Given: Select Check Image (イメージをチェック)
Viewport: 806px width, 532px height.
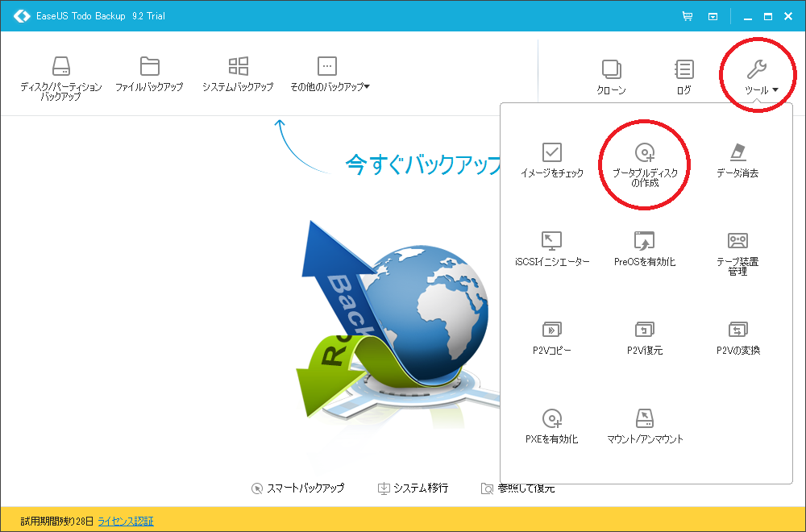Looking at the screenshot, I should point(552,160).
